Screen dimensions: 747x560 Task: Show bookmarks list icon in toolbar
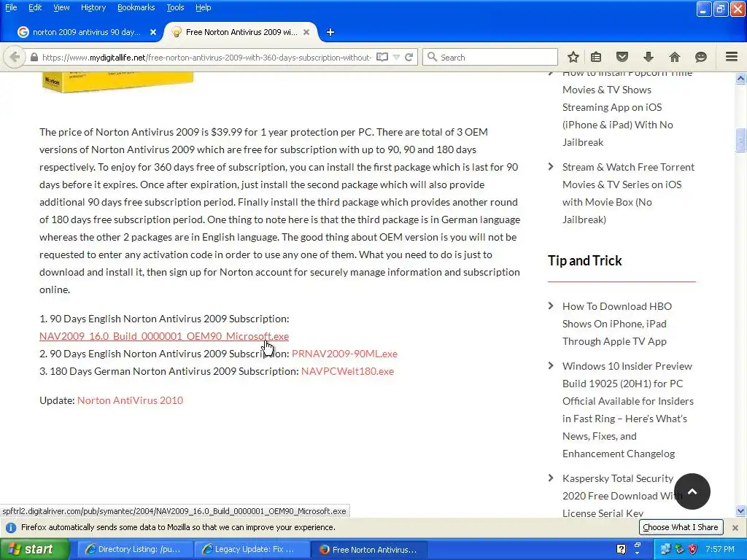596,57
